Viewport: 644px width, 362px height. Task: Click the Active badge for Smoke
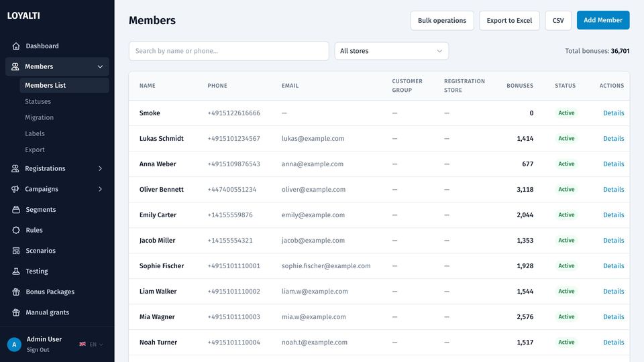point(566,113)
